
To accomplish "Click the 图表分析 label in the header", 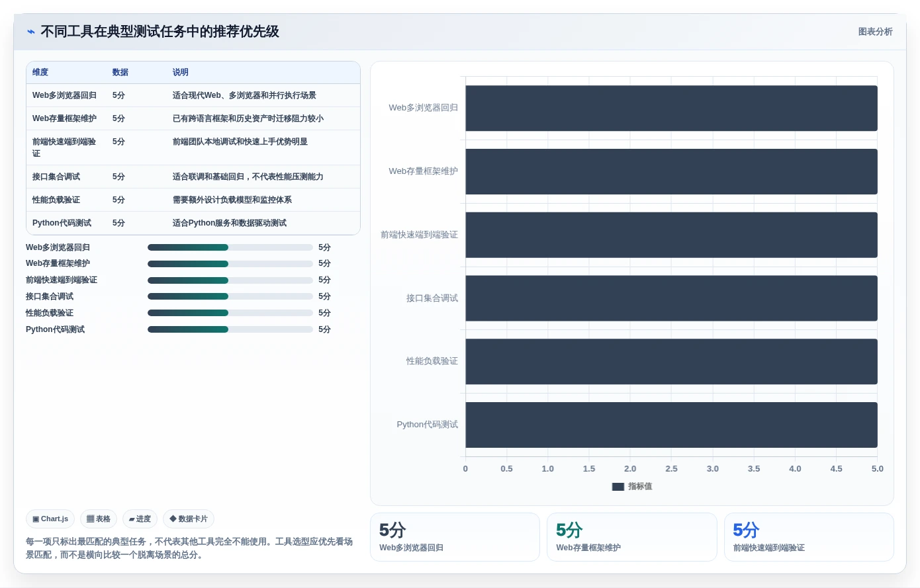I will [875, 32].
